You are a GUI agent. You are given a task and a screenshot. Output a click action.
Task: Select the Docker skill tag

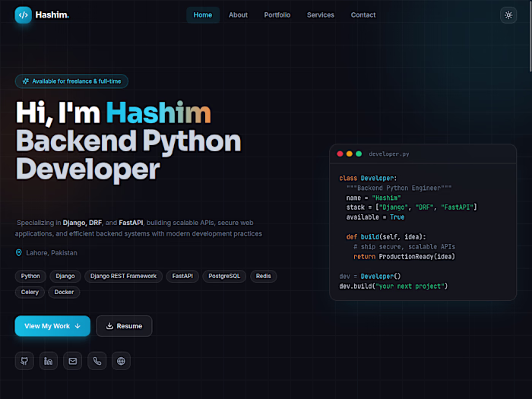click(x=64, y=292)
